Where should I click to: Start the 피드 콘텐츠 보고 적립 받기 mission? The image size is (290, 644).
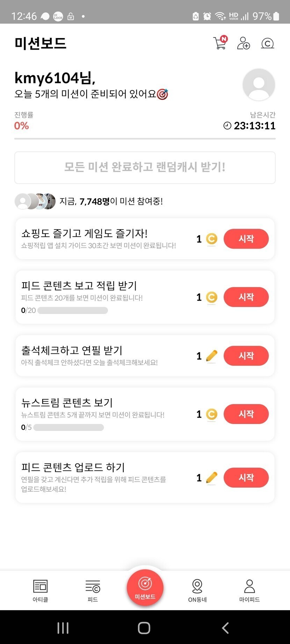tap(246, 297)
